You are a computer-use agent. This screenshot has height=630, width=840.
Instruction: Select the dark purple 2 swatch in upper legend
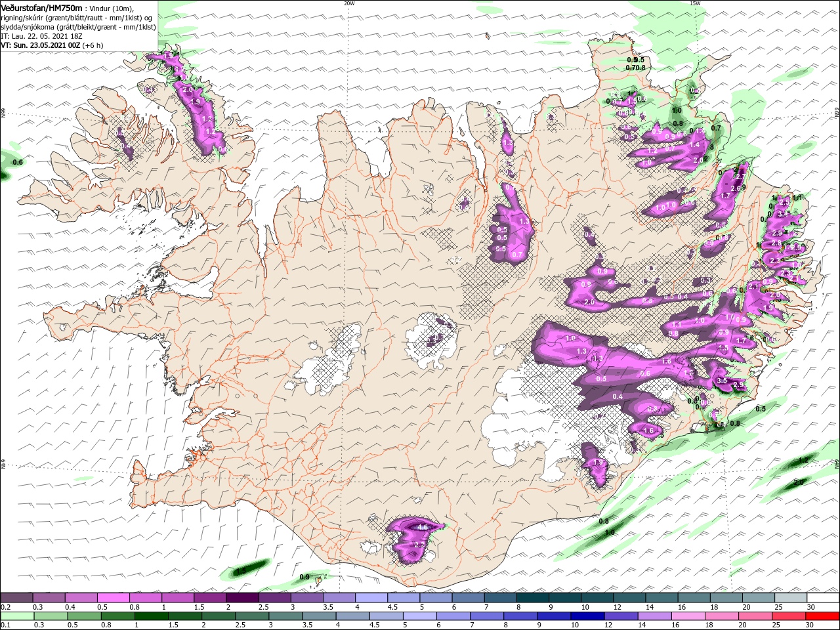click(x=242, y=598)
